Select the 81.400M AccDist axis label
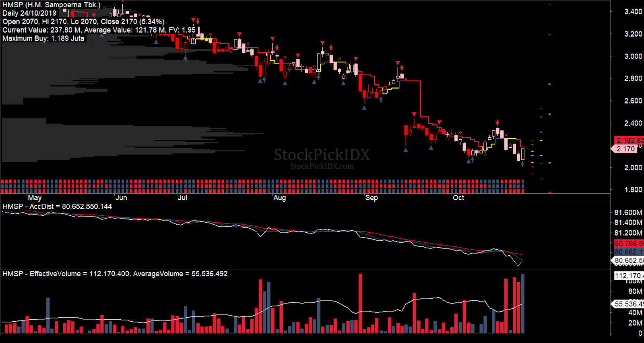The height and width of the screenshot is (343, 644). click(628, 223)
